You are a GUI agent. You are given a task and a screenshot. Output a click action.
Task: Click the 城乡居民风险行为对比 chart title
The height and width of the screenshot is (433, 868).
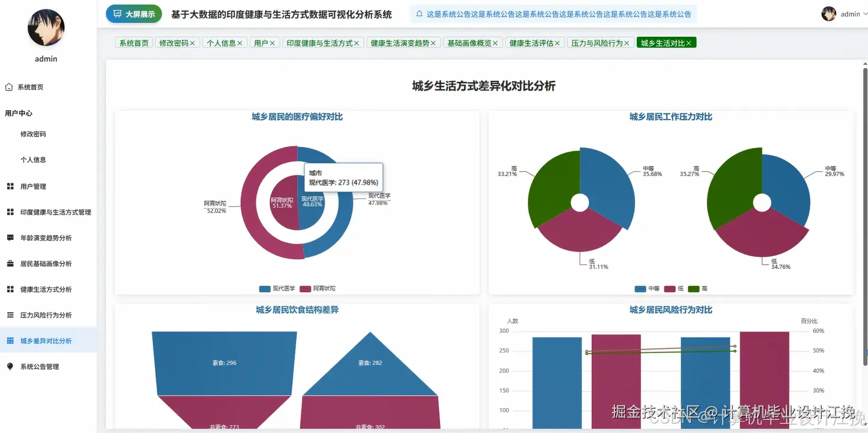671,310
